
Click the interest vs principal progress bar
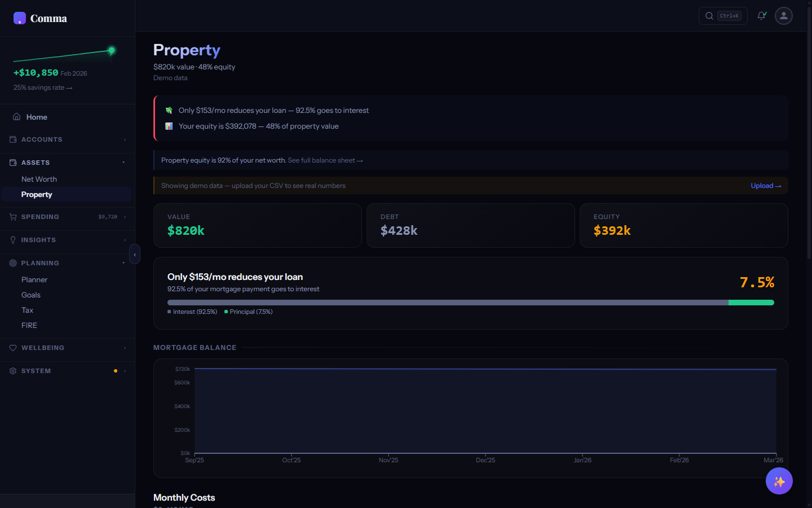[471, 303]
